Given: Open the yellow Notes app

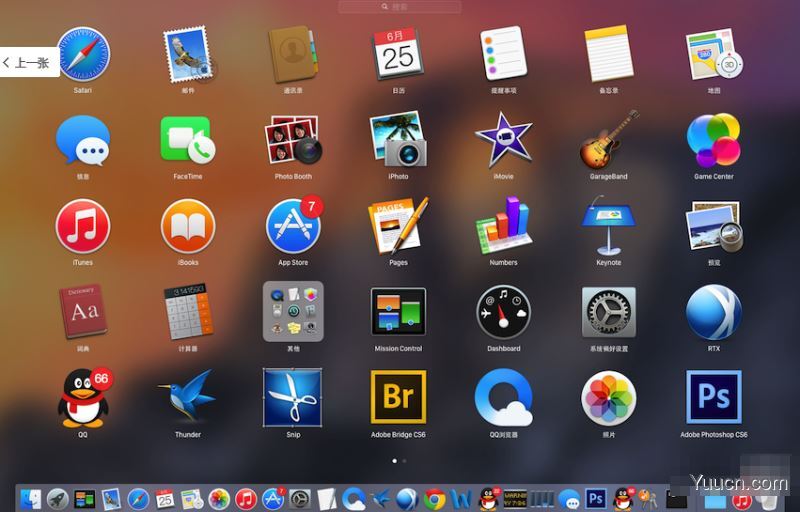Looking at the screenshot, I should [609, 54].
